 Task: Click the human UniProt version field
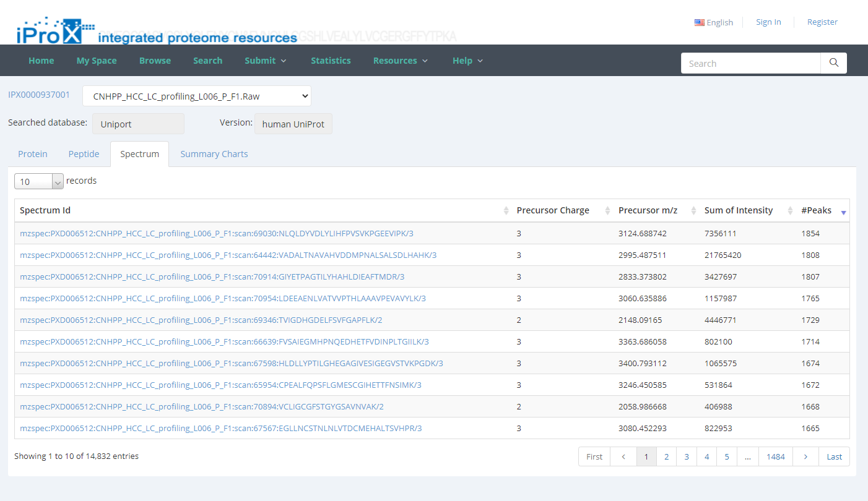[293, 124]
